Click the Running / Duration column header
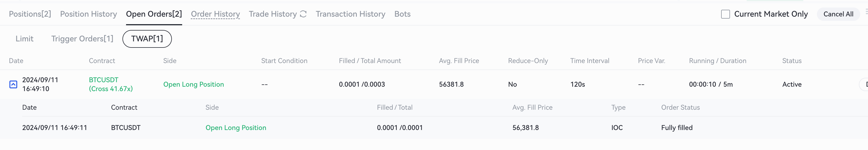Image resolution: width=868 pixels, height=150 pixels. click(x=718, y=61)
